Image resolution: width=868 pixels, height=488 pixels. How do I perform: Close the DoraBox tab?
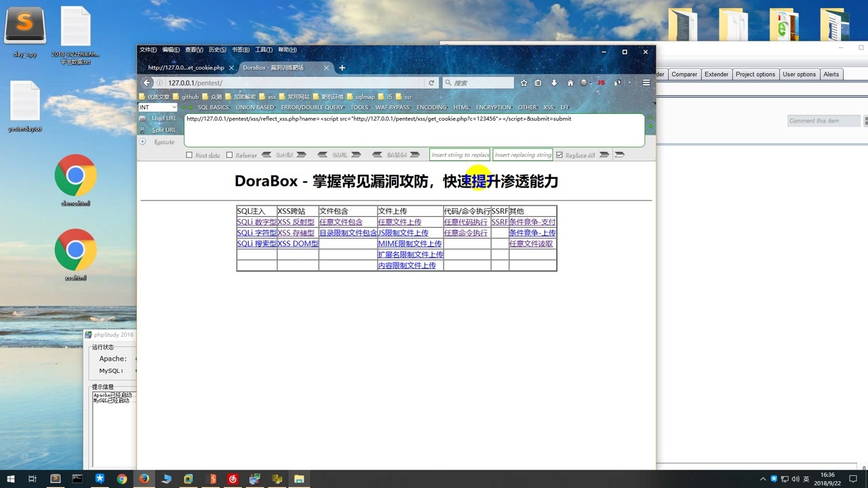pyautogui.click(x=326, y=68)
